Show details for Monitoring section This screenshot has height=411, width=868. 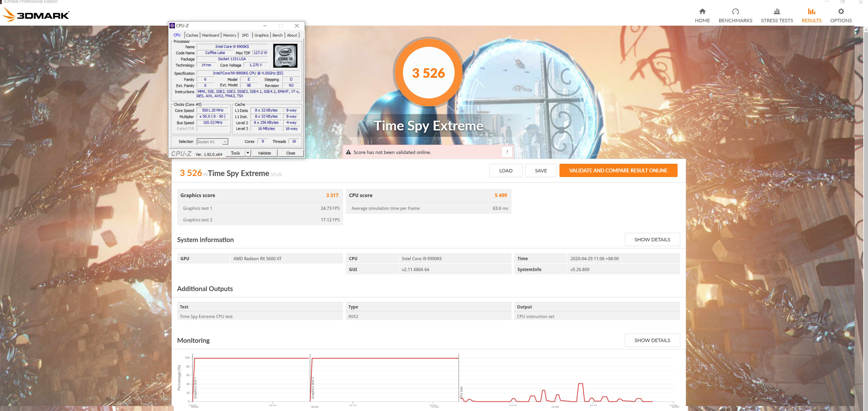point(652,340)
